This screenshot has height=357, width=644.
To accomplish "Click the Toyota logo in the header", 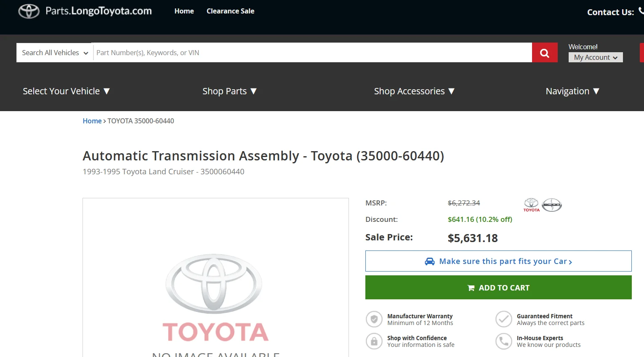I will (x=29, y=11).
